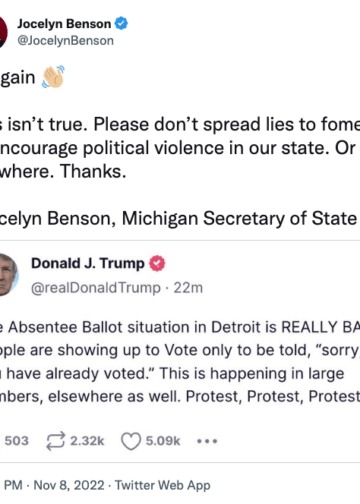Click Jocelyn Benson's blue verified badge
Viewport: 360px width, 504px height.
pos(121,23)
